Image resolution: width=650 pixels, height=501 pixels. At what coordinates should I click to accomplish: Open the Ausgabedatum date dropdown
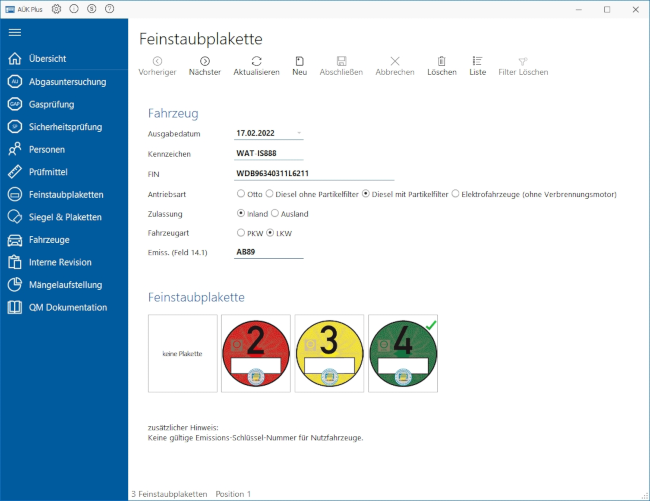tap(298, 133)
